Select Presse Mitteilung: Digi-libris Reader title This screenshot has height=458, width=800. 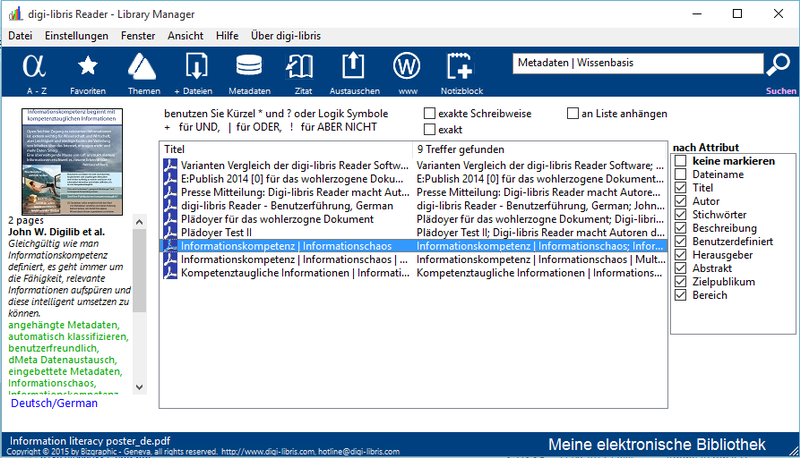(x=295, y=192)
